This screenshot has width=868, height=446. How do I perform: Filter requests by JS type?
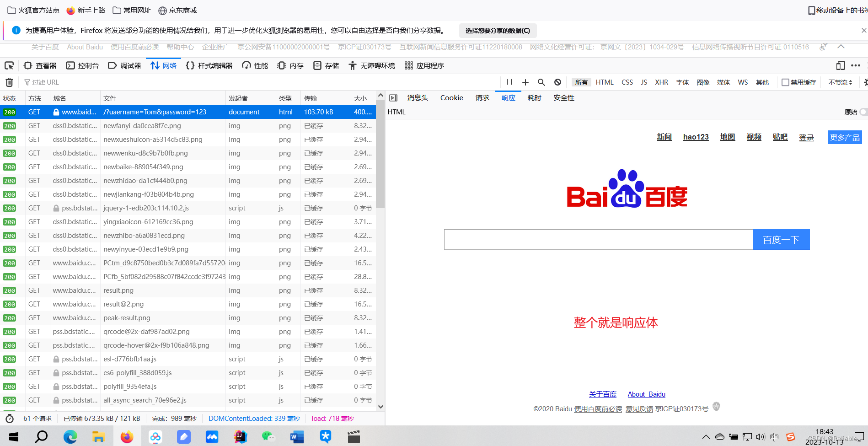(x=644, y=82)
